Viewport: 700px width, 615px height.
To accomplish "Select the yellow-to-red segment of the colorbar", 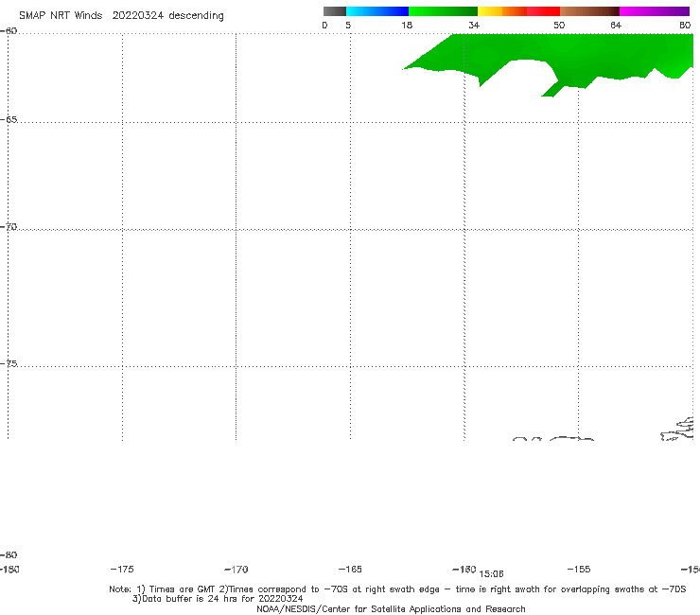I will pos(518,11).
